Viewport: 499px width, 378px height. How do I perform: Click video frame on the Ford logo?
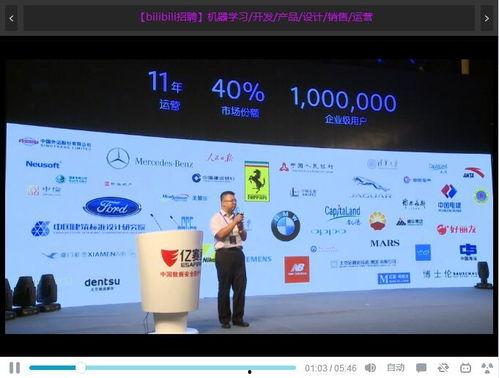point(112,207)
